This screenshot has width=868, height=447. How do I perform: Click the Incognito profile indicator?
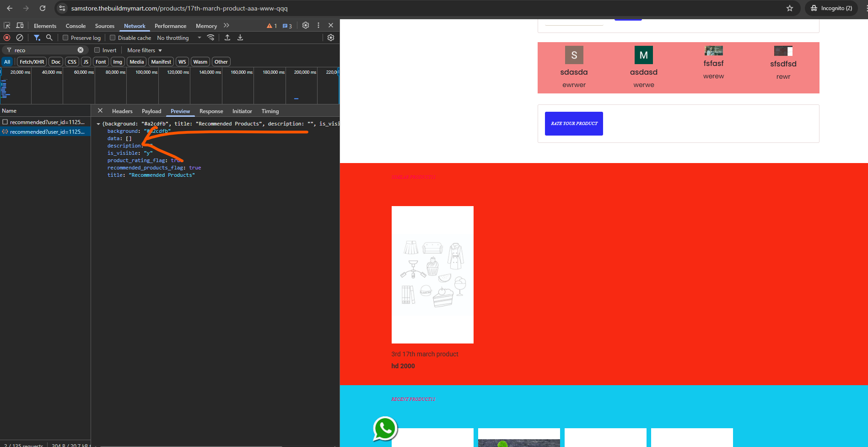[x=831, y=8]
